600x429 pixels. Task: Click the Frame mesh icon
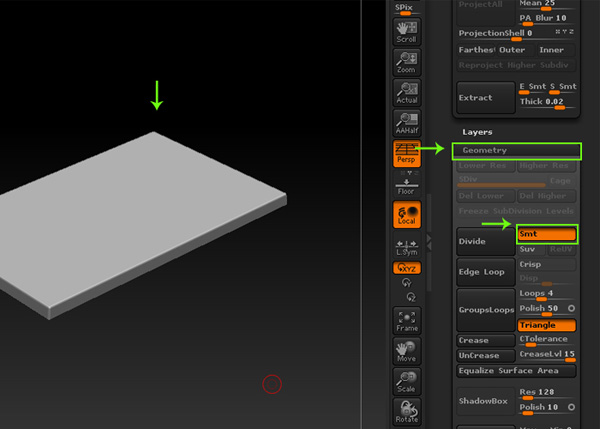407,321
